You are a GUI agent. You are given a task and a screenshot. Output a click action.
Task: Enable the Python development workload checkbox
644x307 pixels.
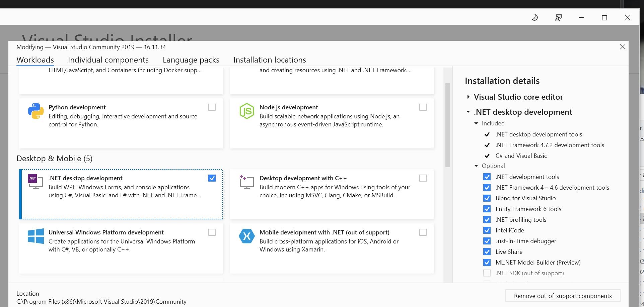point(212,107)
